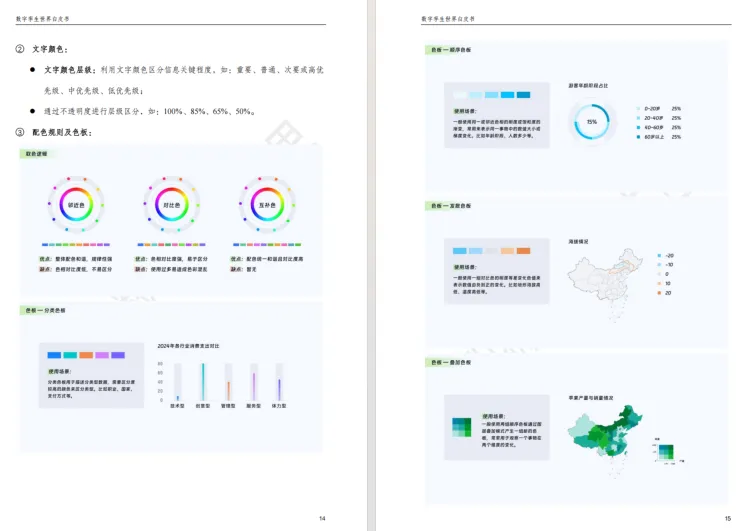The height and width of the screenshot is (531, 751).
Task: Pick the grey middle diverging palette swatch
Action: [x=491, y=251]
